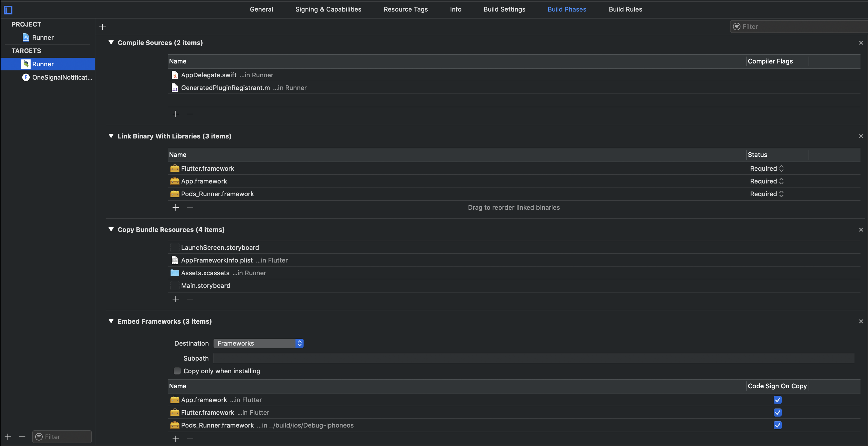Open the Frameworks destination dropdown

258,343
